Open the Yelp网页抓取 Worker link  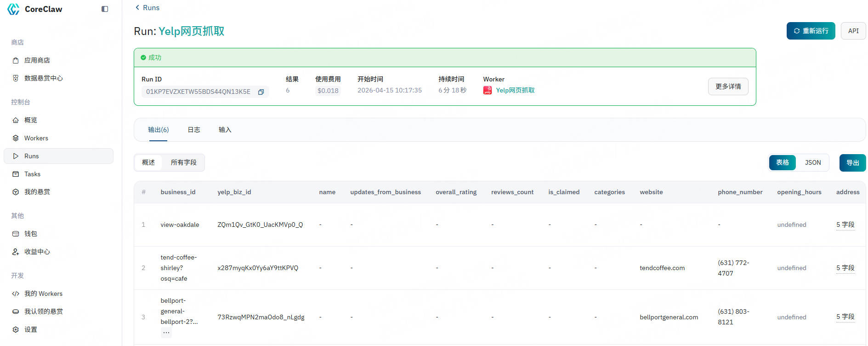515,90
